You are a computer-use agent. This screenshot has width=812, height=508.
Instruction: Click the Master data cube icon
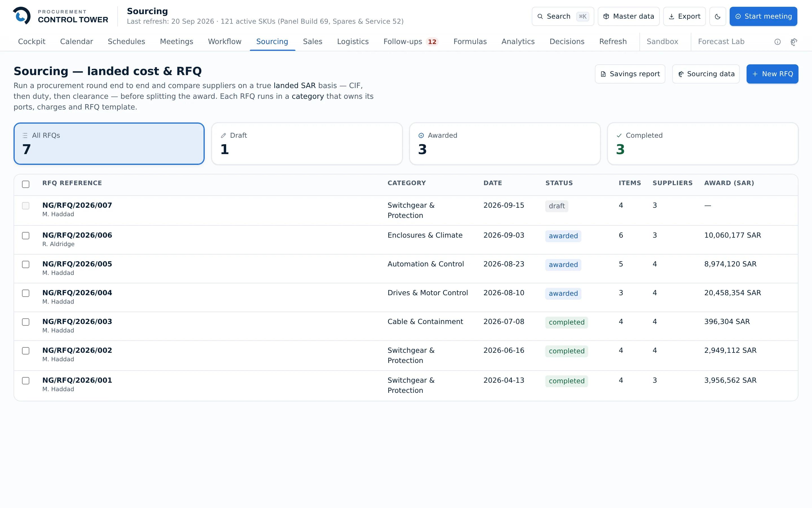[606, 16]
